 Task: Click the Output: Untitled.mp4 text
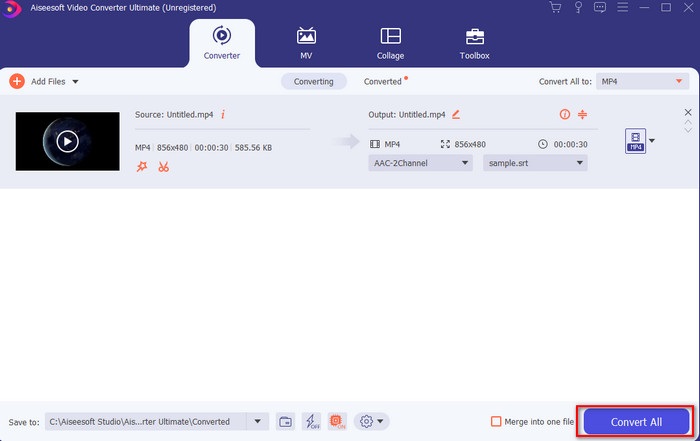point(407,114)
